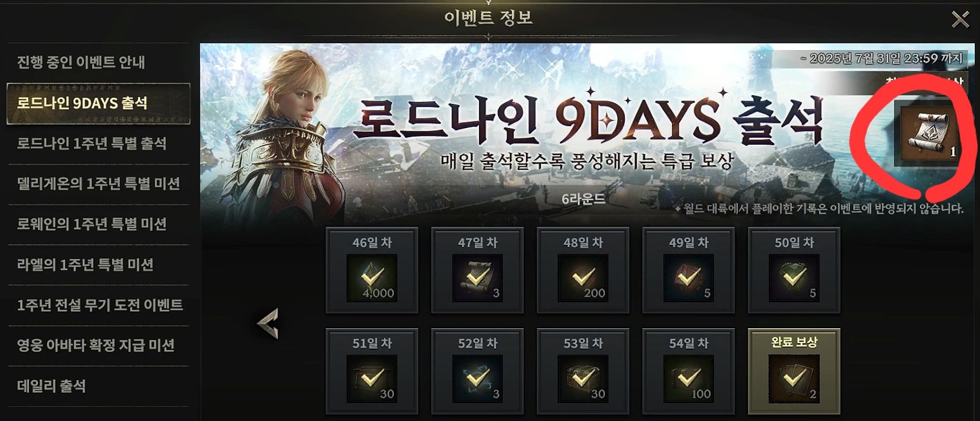
Task: Claim the 완료 보상 cards reward
Action: 794,379
